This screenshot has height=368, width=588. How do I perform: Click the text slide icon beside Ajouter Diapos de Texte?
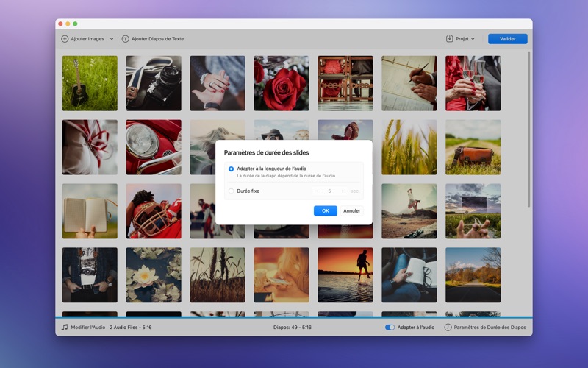pyautogui.click(x=125, y=39)
